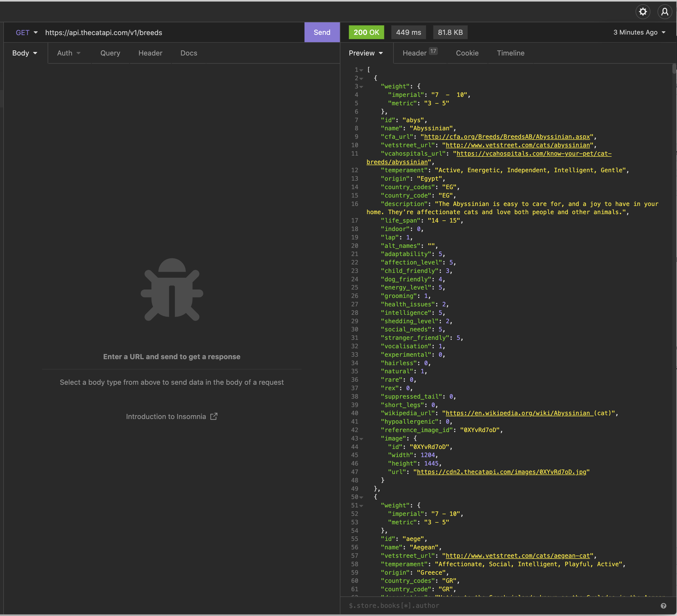Open the 3 Minutes Ago history dropdown
Viewport: 677px width, 616px height.
pyautogui.click(x=639, y=33)
